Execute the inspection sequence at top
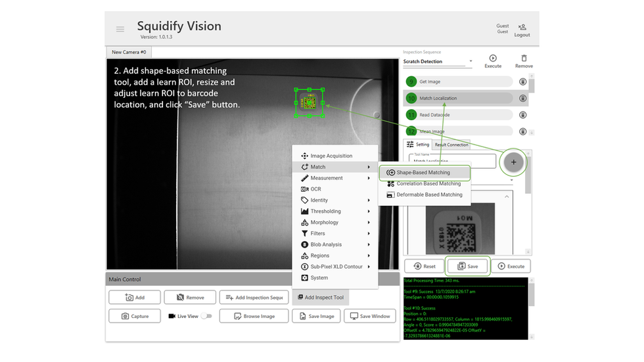 coord(493,61)
